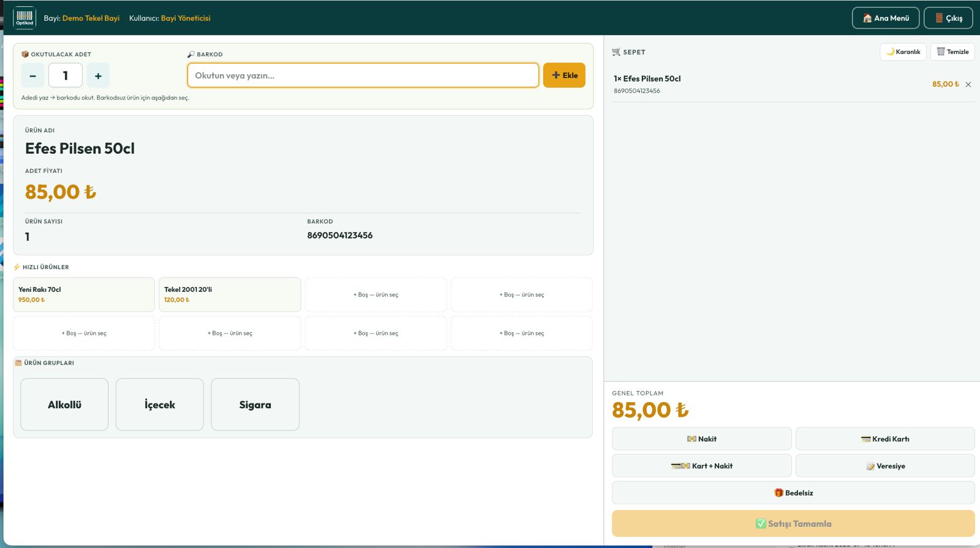Remove Efes Pilsen 50cl from the cart
The width and height of the screenshot is (980, 548).
tap(968, 85)
